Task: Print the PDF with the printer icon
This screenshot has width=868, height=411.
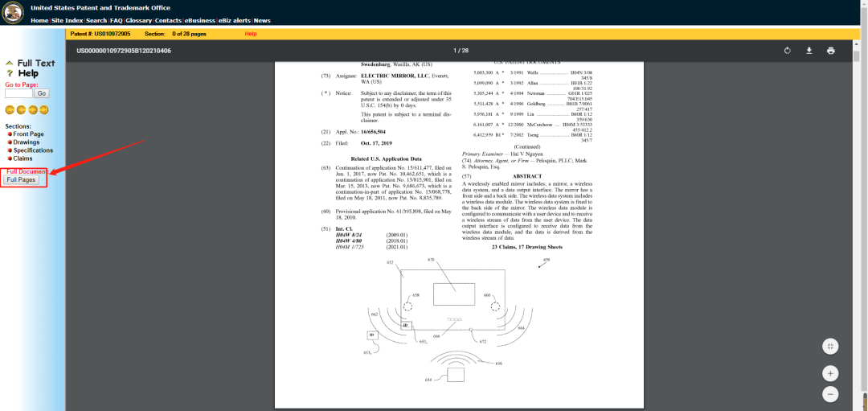Action: pyautogui.click(x=830, y=51)
